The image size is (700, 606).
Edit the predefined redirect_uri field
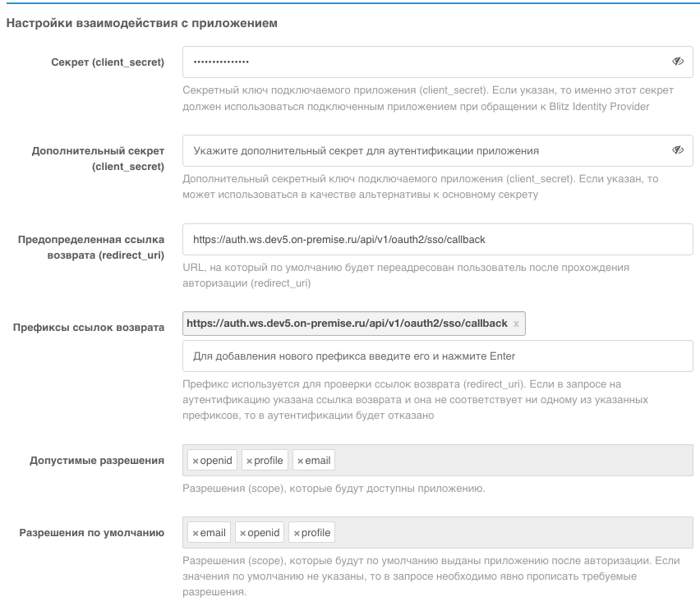point(437,240)
